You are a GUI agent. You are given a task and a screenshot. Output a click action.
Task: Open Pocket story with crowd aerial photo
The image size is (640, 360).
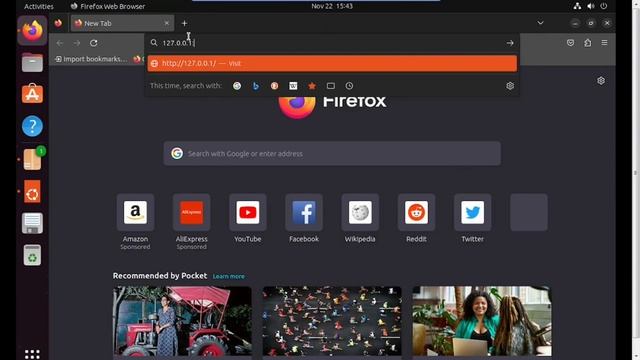[332, 321]
